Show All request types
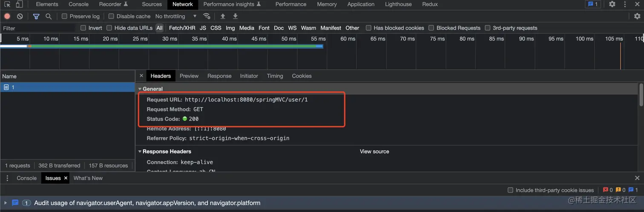Image resolution: width=644 pixels, height=212 pixels. [x=159, y=28]
